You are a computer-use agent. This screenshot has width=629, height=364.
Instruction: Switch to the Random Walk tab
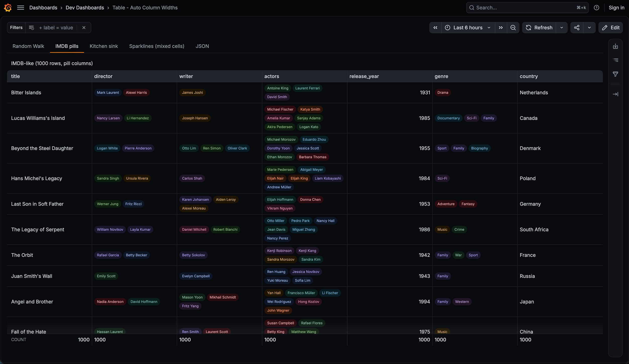(28, 46)
